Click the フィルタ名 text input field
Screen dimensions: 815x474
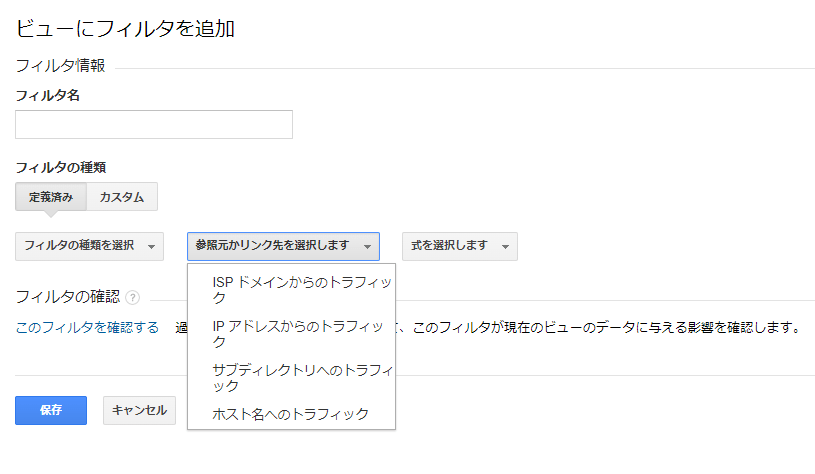click(x=154, y=125)
